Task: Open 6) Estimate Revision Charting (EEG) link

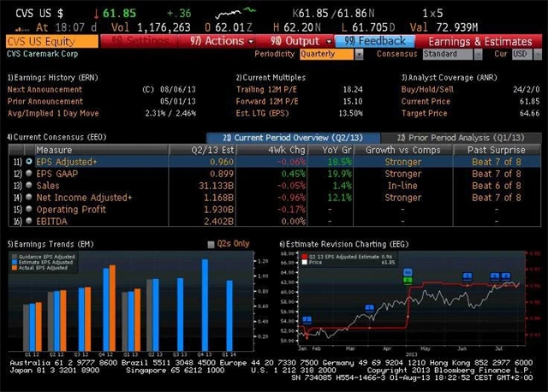Action: [344, 244]
